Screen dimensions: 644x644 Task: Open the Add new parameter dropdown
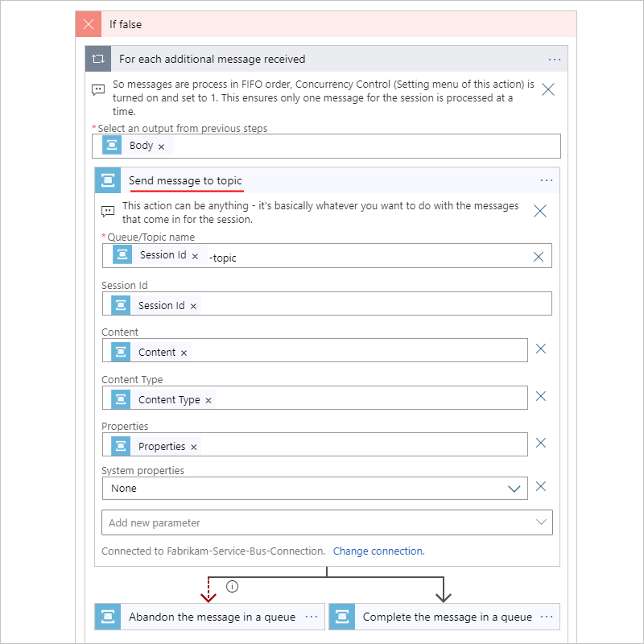(327, 522)
